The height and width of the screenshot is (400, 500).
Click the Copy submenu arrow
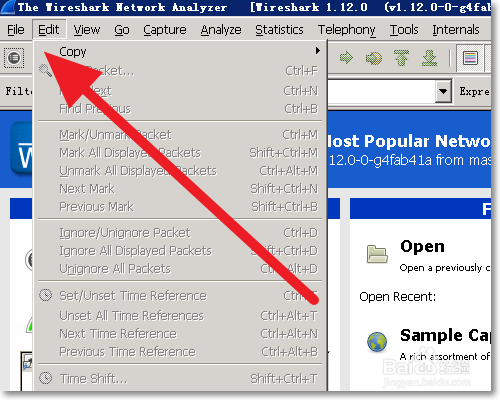pyautogui.click(x=317, y=51)
